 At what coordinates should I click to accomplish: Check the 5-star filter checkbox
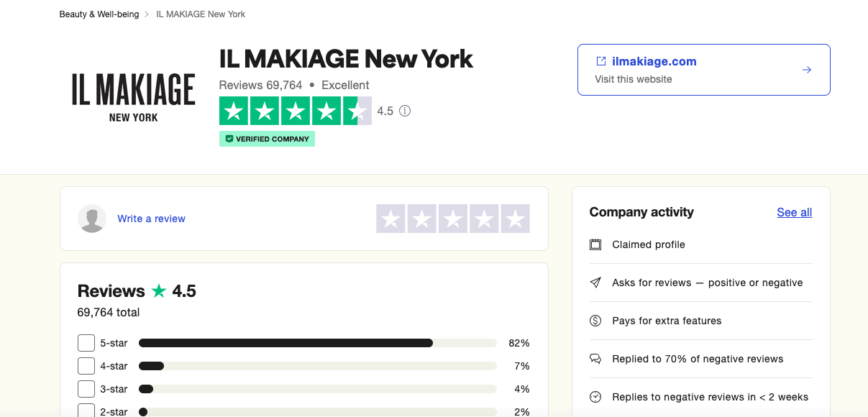pos(86,343)
